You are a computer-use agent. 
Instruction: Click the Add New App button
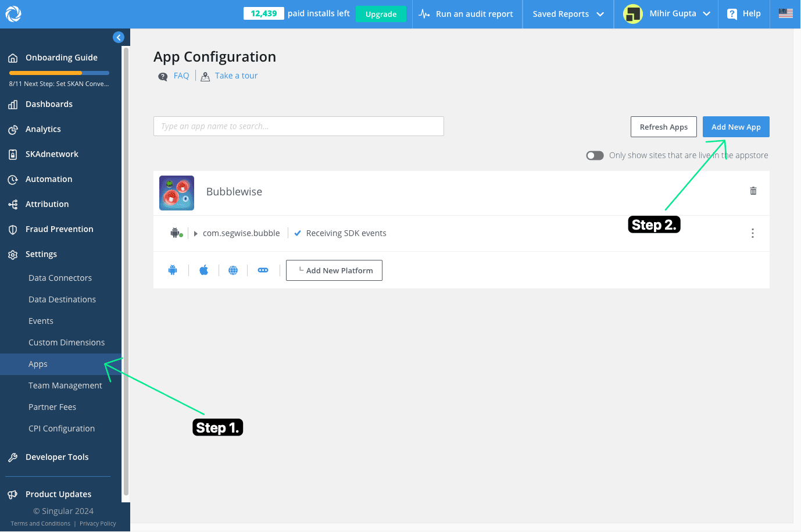[x=735, y=127]
